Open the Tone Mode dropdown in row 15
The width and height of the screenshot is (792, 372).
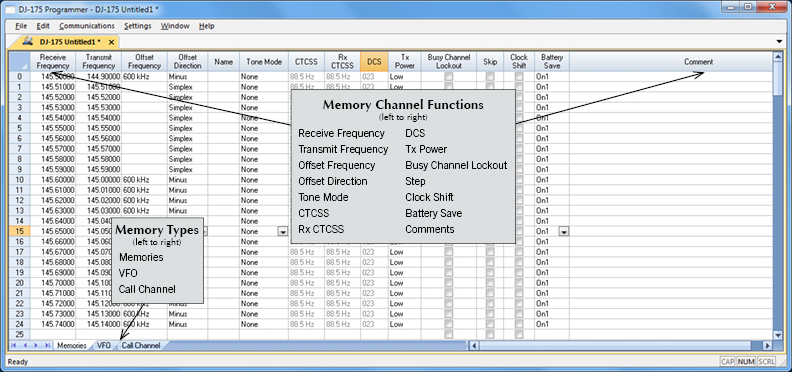[x=283, y=231]
